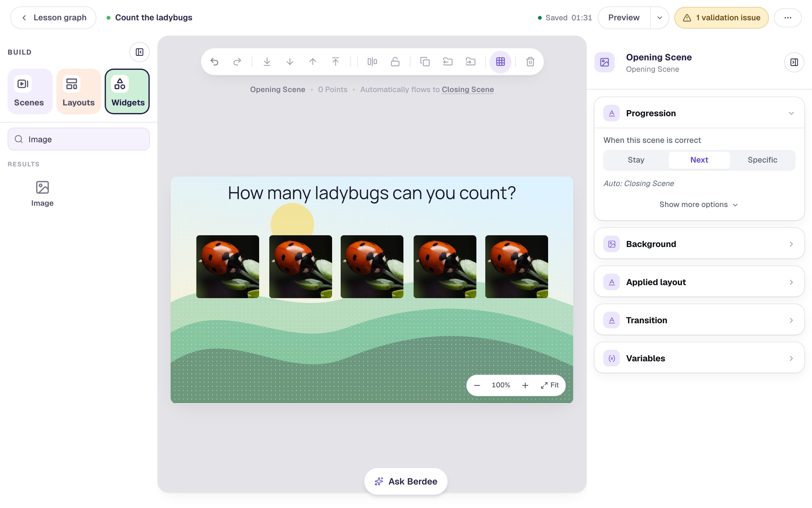Switch to the Layouts tab
Image resolution: width=812 pixels, height=508 pixels.
tap(79, 91)
